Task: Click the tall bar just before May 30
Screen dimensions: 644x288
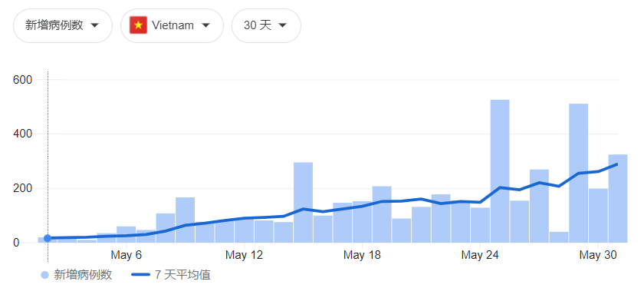Action: pyautogui.click(x=578, y=174)
